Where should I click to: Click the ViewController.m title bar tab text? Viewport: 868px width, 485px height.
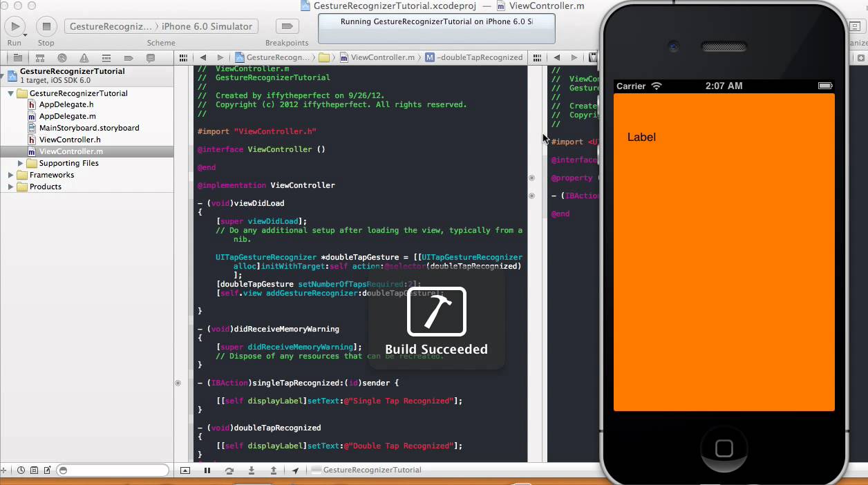coord(547,6)
